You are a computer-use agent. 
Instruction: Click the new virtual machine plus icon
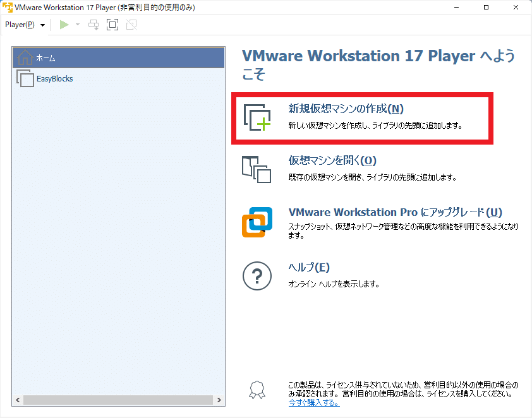coord(257,117)
